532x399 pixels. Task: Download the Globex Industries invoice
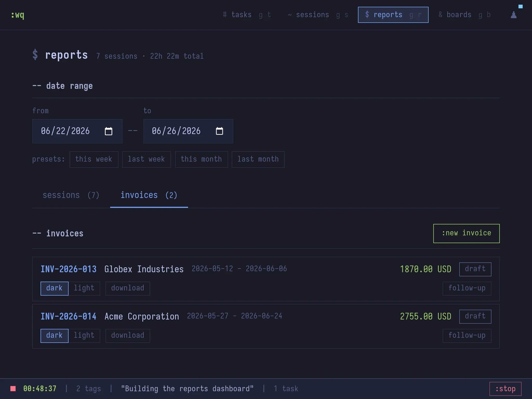(x=128, y=288)
